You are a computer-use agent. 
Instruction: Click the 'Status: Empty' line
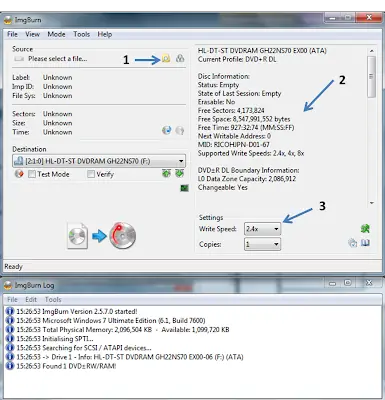coord(218,85)
